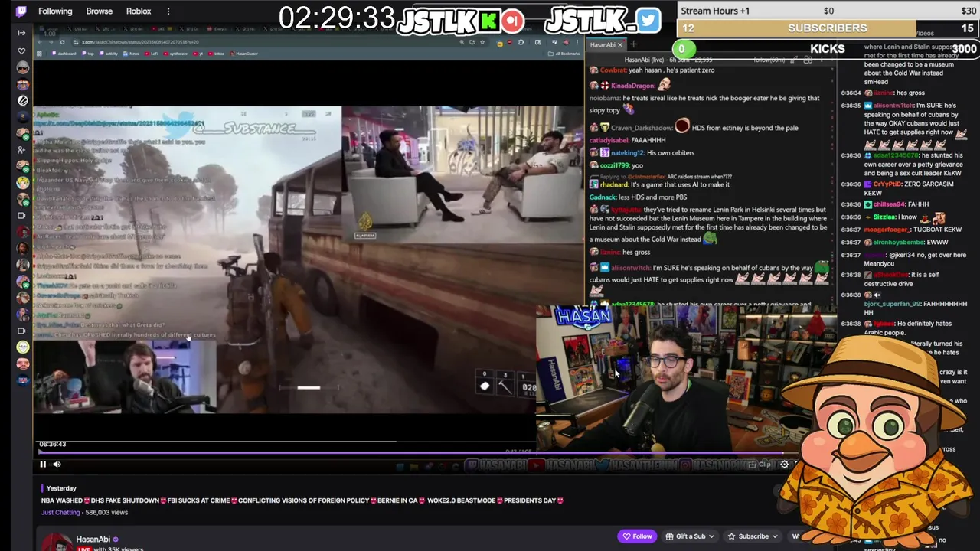980x551 pixels.
Task: Open the apps grid icon in bookmarks bar
Action: point(40,54)
